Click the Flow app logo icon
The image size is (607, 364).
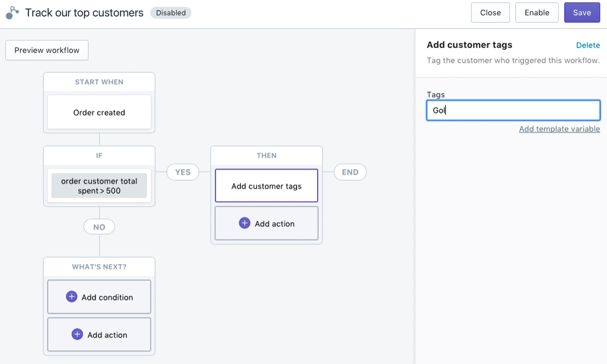(12, 13)
